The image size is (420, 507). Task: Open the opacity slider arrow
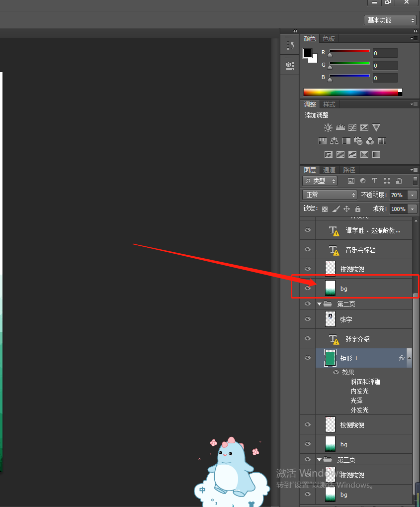click(412, 195)
